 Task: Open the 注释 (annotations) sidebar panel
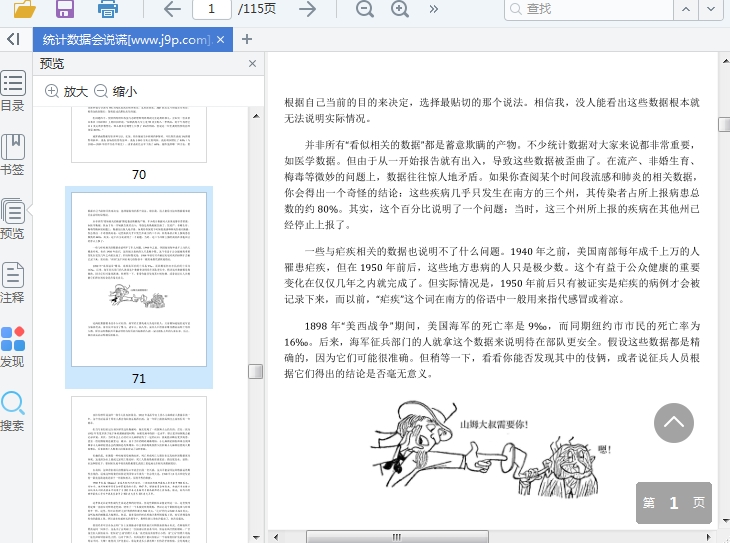13,283
